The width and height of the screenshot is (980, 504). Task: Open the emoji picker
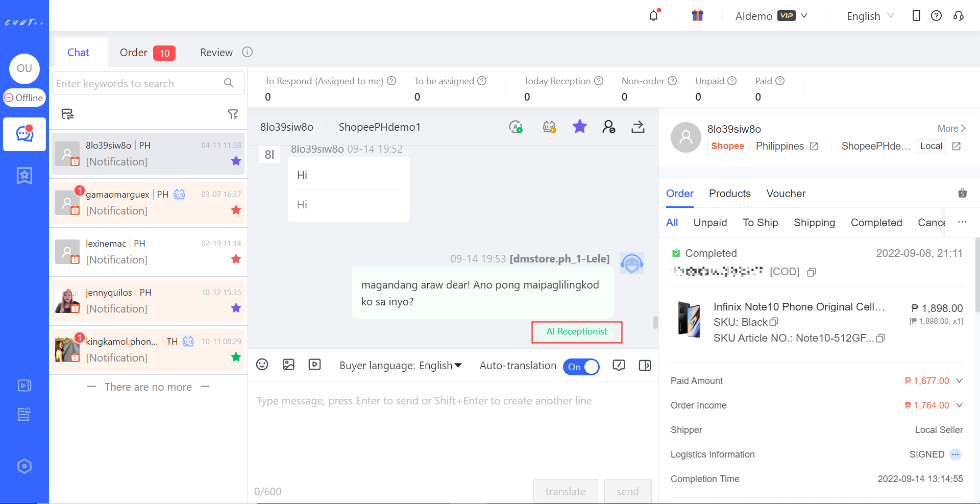pos(262,365)
